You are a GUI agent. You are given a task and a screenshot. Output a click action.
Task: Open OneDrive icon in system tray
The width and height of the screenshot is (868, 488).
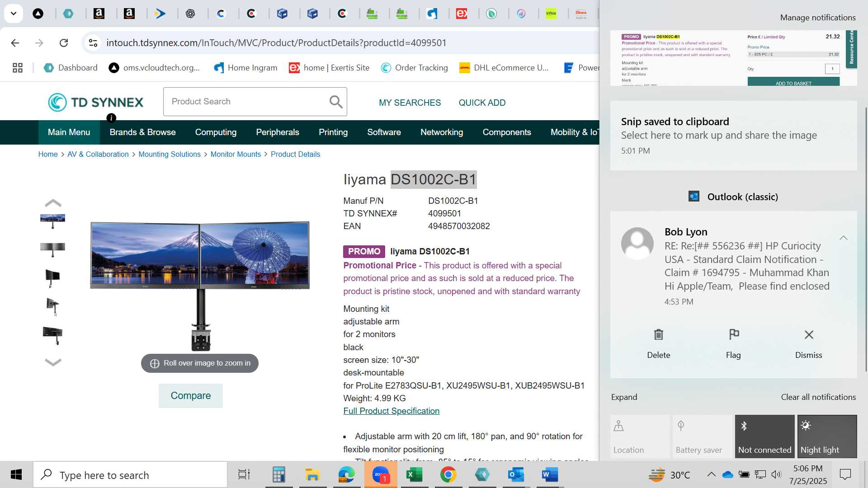(x=727, y=474)
